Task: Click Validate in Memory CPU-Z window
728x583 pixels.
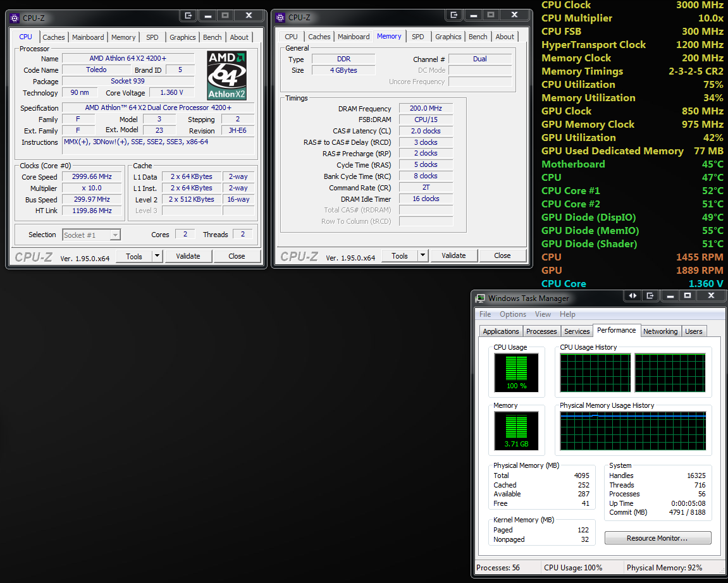Action: tap(453, 255)
